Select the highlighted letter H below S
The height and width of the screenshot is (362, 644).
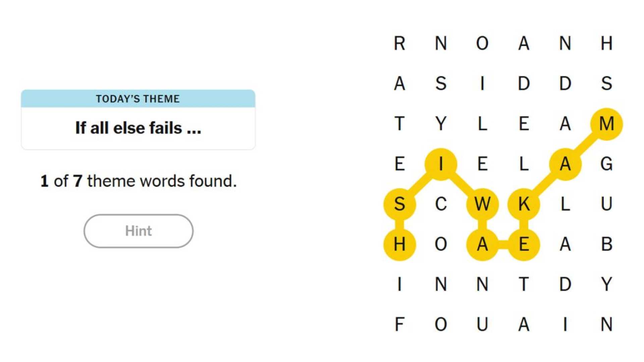[x=399, y=245]
